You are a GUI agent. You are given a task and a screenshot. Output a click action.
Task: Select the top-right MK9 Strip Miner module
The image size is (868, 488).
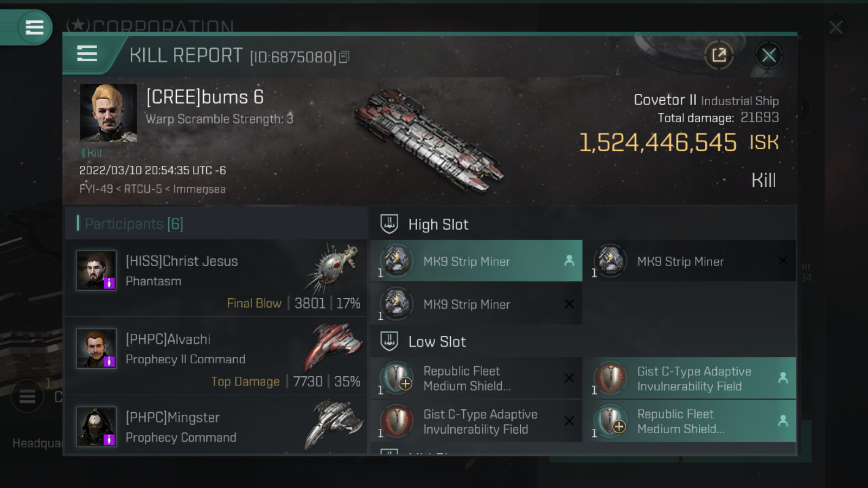(x=690, y=261)
